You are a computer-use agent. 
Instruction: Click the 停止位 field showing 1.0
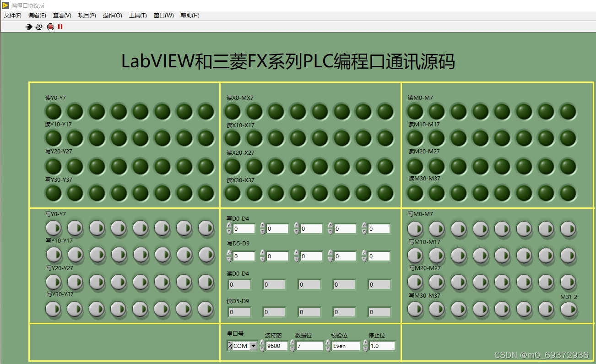(x=382, y=346)
